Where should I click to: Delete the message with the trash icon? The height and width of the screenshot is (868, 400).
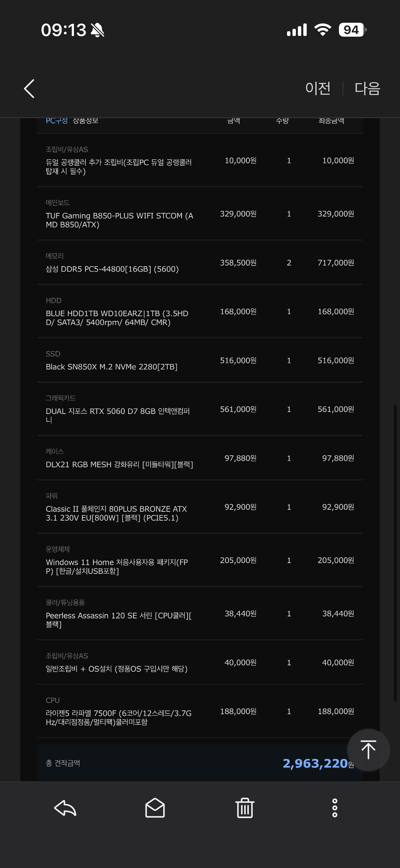[x=245, y=808]
